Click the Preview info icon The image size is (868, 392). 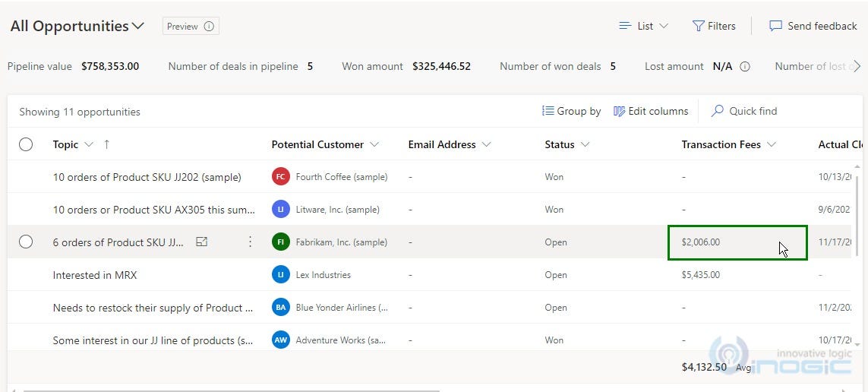click(209, 26)
